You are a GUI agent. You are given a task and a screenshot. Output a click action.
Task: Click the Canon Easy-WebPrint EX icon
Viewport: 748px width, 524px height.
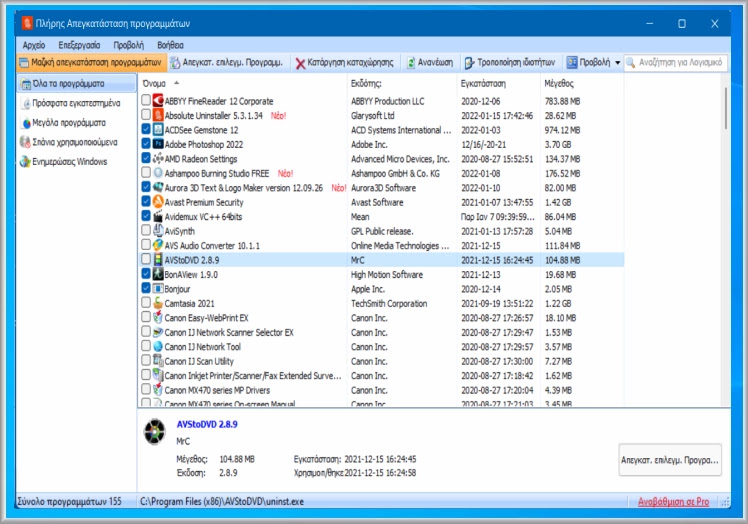coord(158,317)
